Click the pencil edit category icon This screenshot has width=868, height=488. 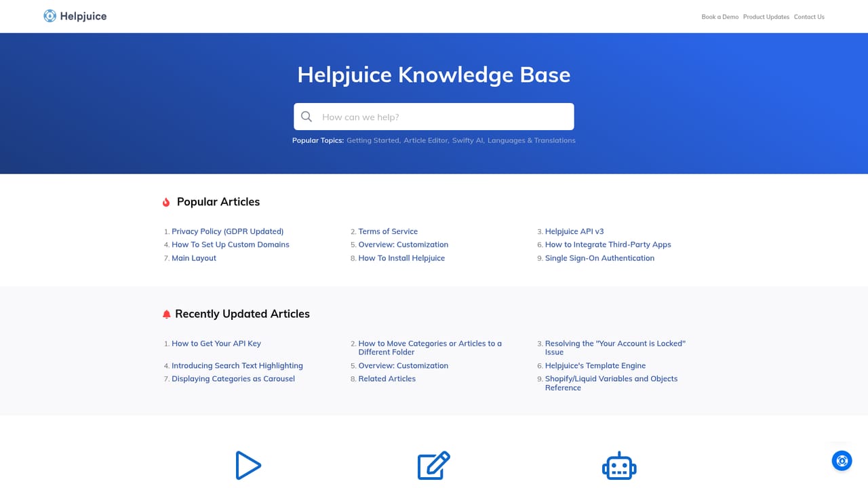(434, 466)
